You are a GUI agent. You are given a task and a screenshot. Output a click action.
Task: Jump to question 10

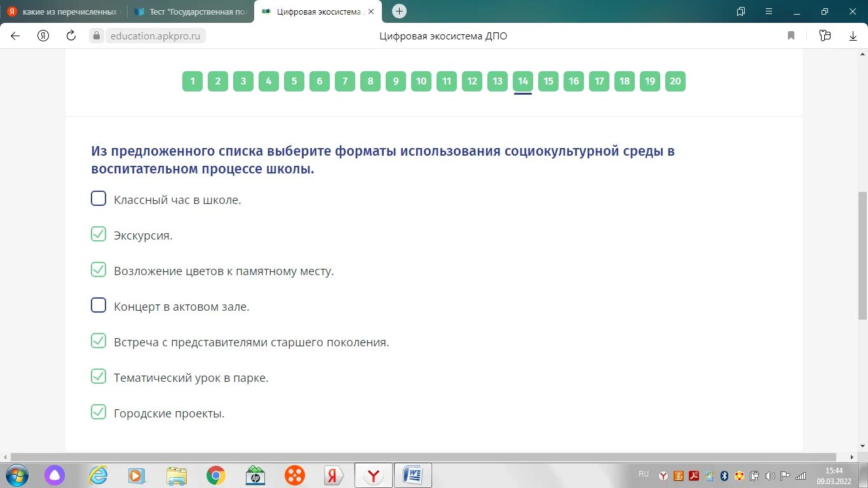click(421, 81)
